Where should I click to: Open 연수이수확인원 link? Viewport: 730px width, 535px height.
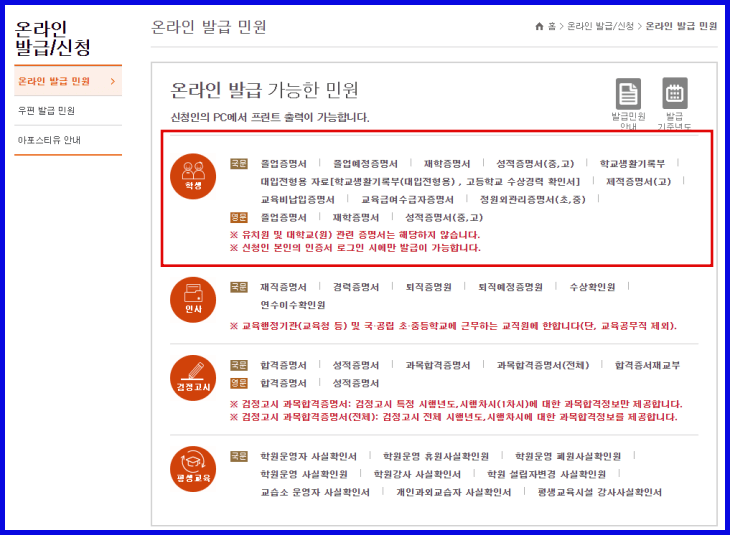tap(293, 305)
